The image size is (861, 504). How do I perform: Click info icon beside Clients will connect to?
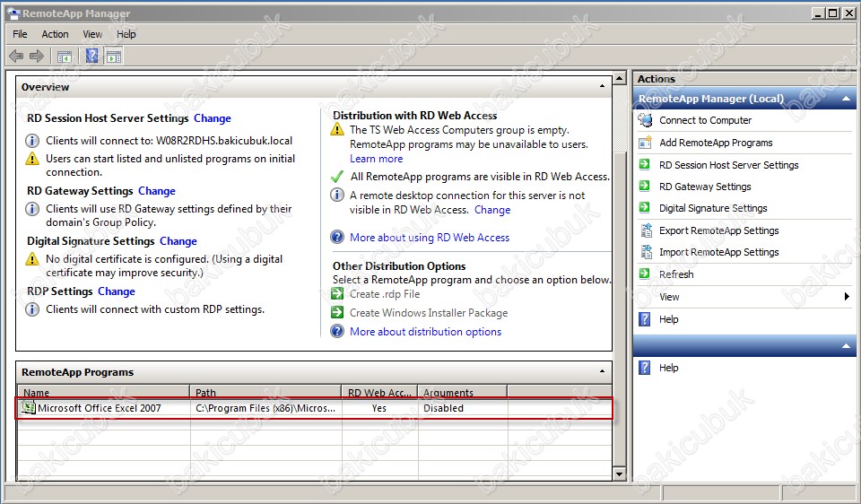tap(32, 141)
